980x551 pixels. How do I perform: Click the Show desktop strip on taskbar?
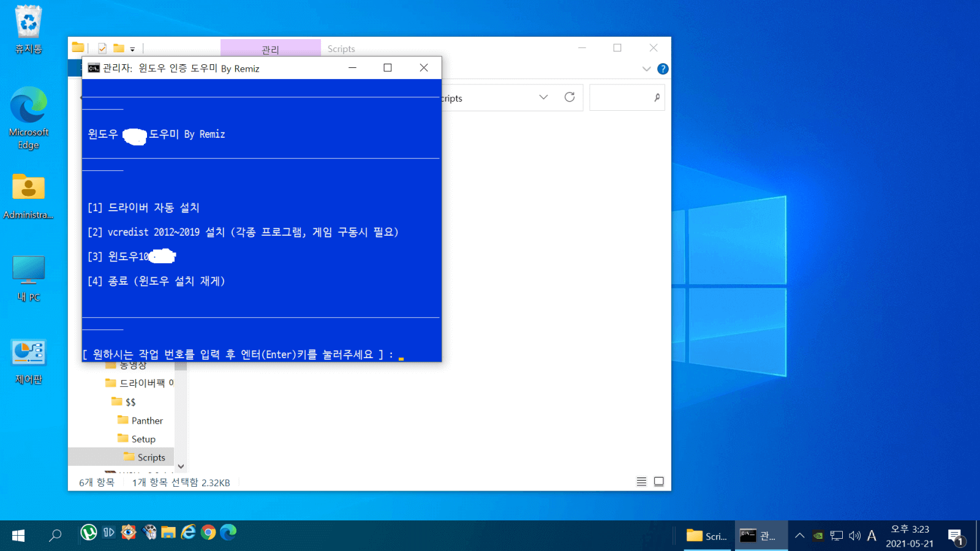978,536
